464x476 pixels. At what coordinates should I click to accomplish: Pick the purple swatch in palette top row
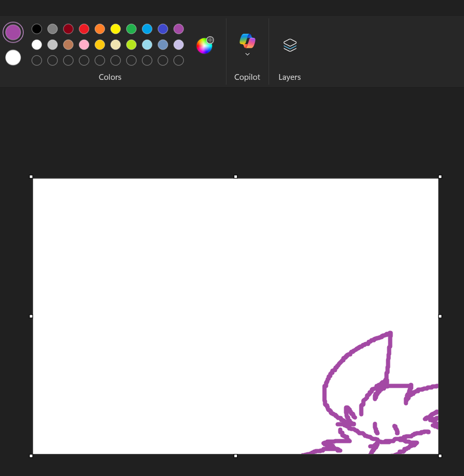(x=179, y=29)
